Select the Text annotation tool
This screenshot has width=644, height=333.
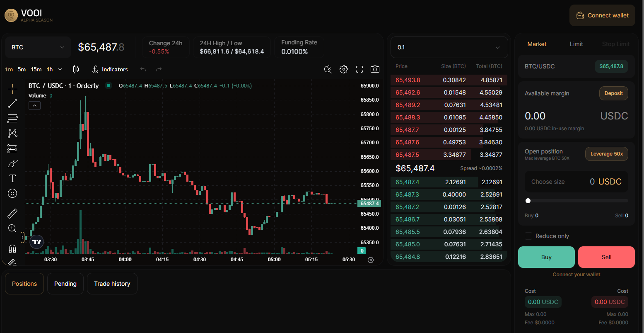[x=12, y=178]
